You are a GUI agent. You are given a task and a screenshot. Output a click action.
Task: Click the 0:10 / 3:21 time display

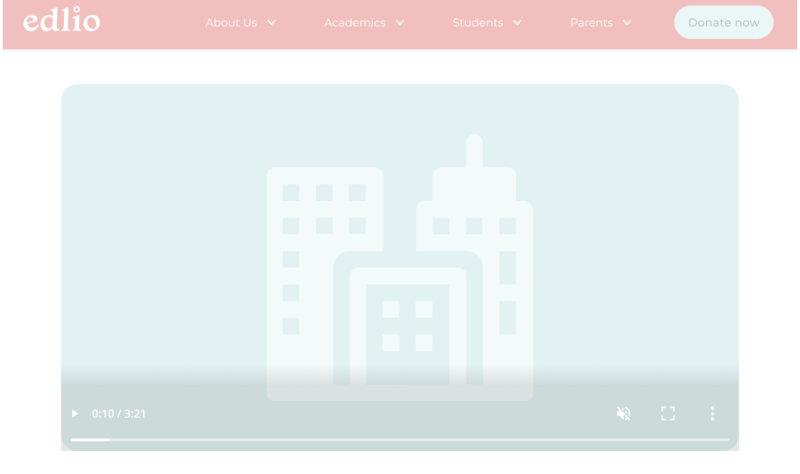[x=119, y=414]
